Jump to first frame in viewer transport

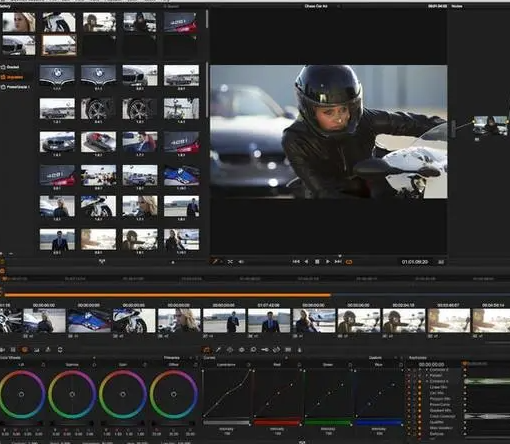point(296,262)
